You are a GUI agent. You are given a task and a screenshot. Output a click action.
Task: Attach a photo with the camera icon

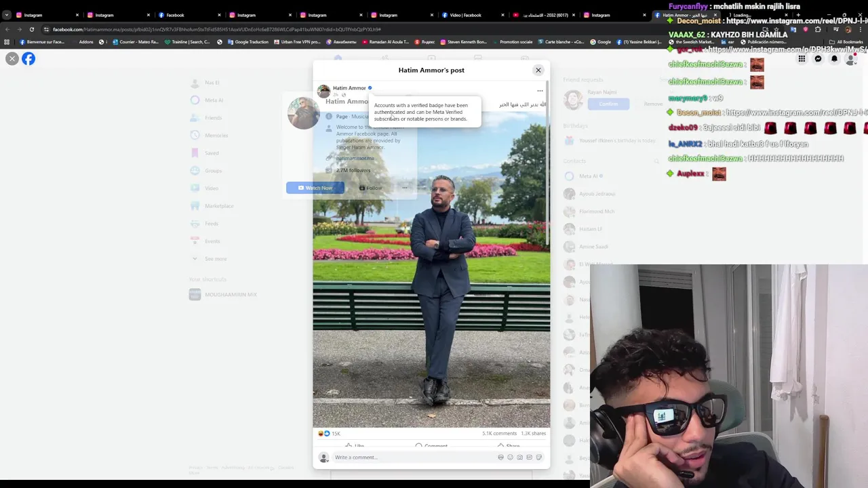[520, 457]
